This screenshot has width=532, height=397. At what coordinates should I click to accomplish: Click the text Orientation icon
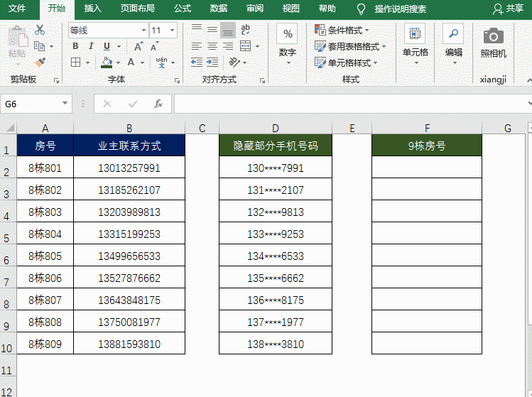pos(234,62)
